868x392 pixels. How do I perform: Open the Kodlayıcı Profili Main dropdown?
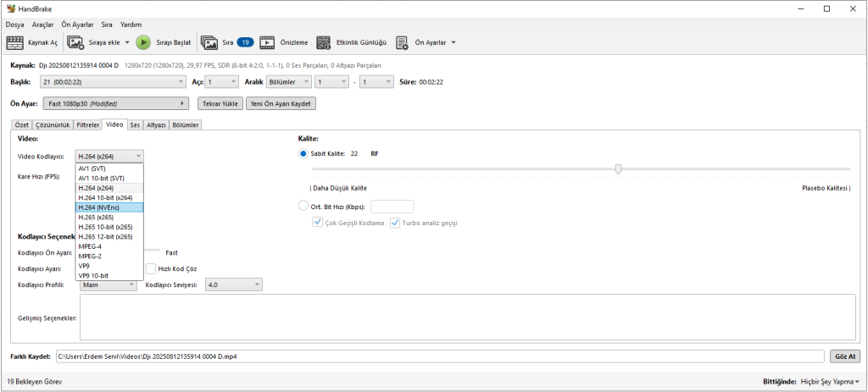[108, 284]
